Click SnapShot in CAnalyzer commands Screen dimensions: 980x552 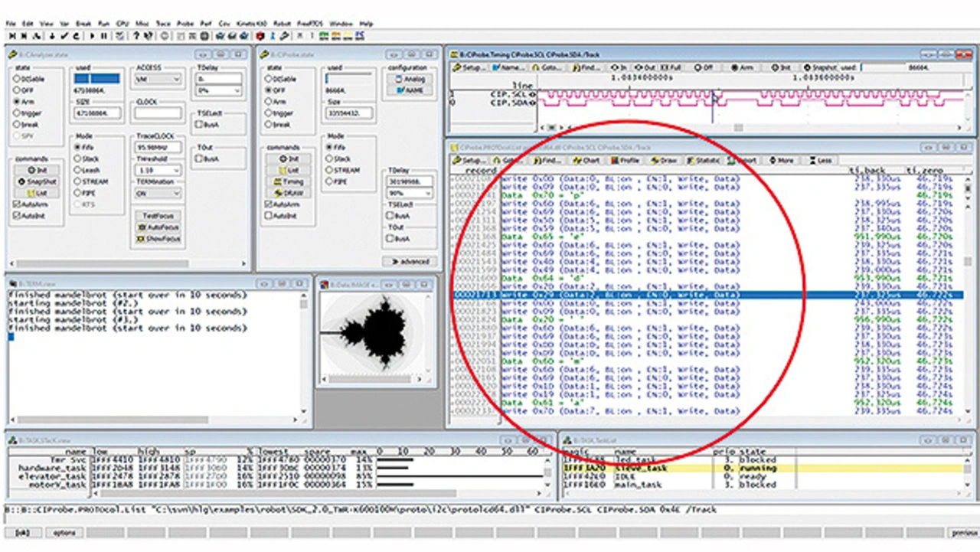(x=38, y=181)
